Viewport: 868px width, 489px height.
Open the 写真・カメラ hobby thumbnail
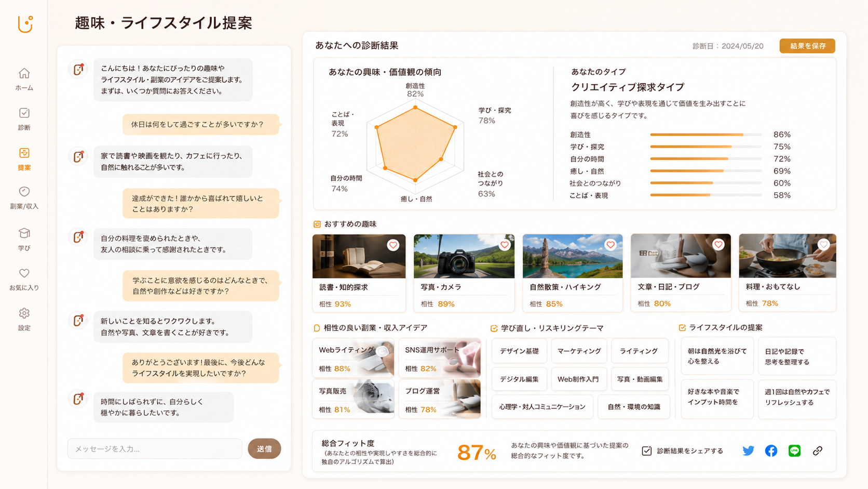tap(464, 256)
